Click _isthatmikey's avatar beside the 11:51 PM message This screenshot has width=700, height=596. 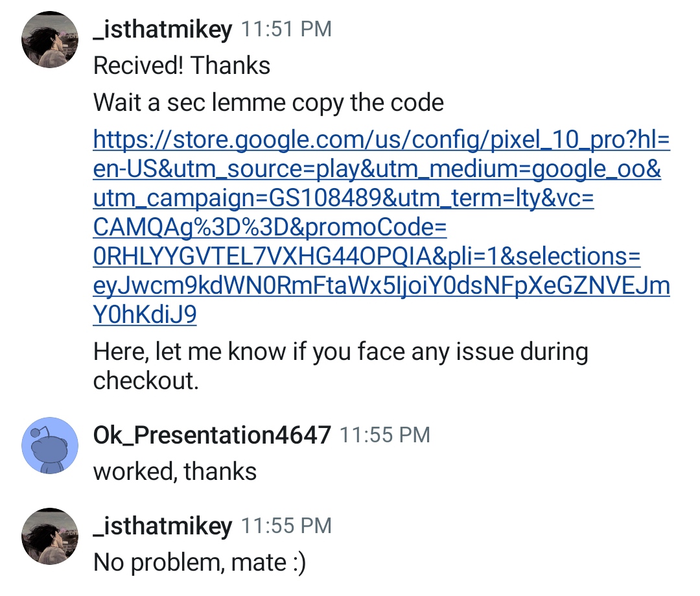50,40
